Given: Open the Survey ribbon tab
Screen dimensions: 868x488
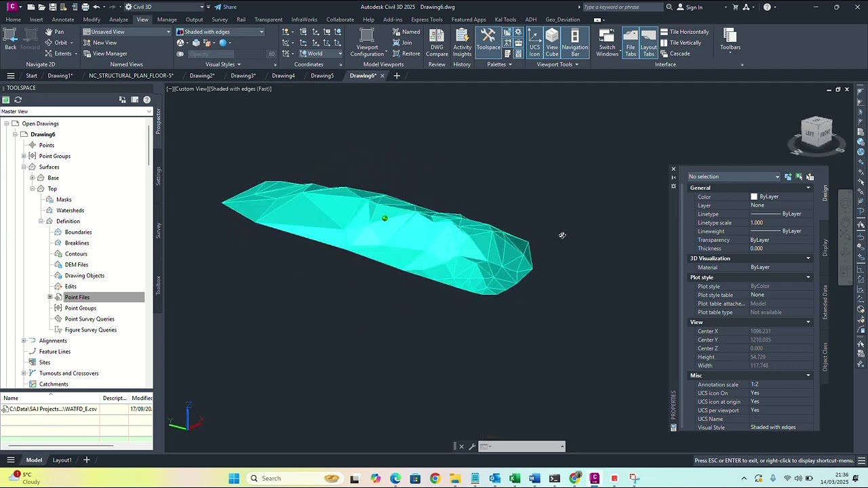Looking at the screenshot, I should click(x=219, y=20).
